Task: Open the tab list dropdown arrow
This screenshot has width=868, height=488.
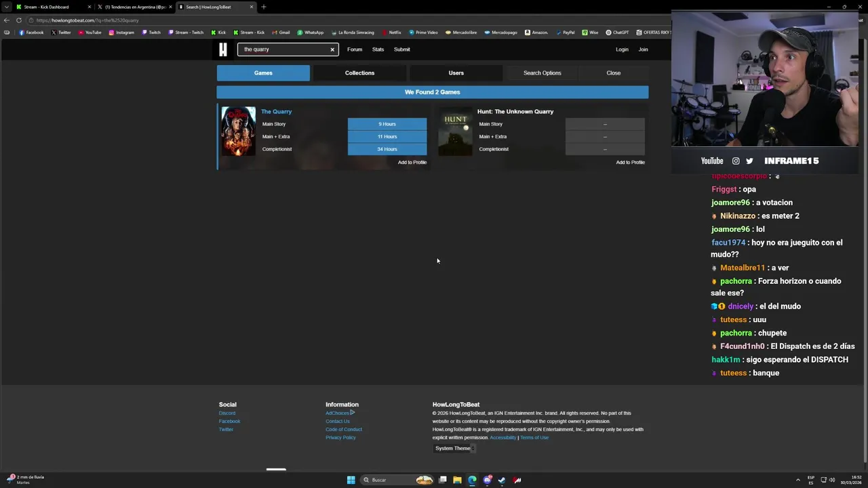Action: click(7, 7)
